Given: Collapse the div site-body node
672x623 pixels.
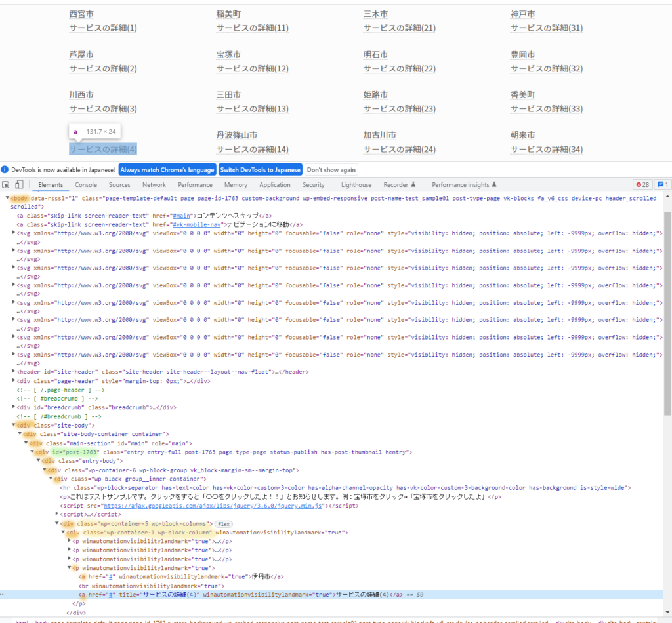Looking at the screenshot, I should [13, 425].
